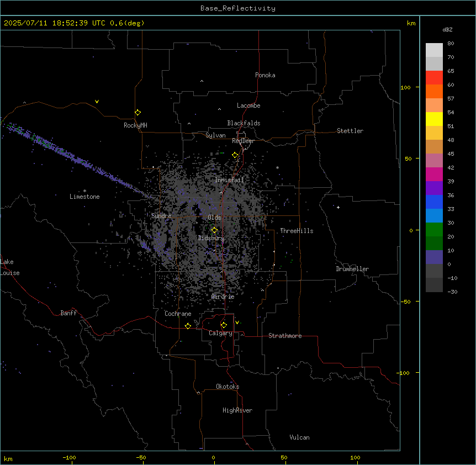
Task: Select the mauve 42-45 dBZ legend swatch
Action: (434, 161)
